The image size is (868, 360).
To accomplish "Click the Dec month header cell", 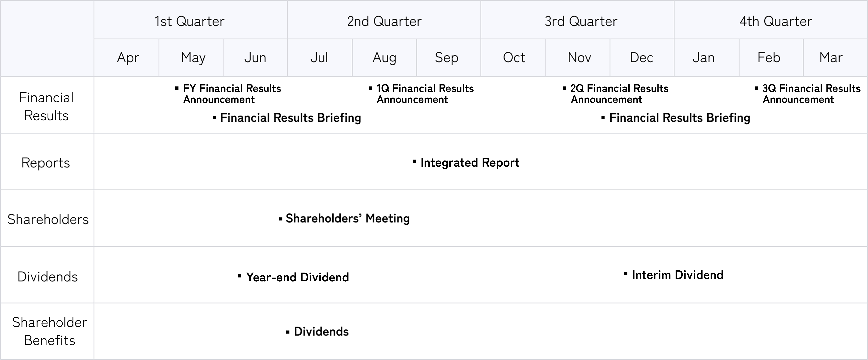I will [x=641, y=58].
